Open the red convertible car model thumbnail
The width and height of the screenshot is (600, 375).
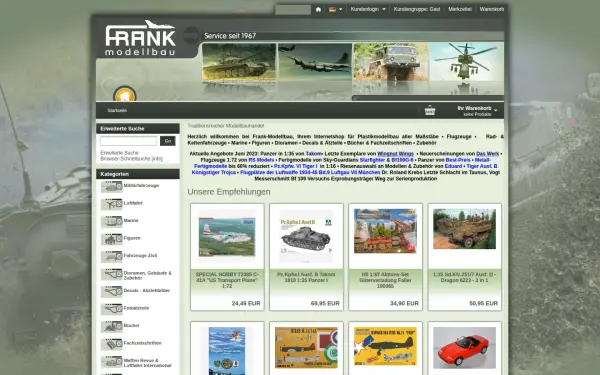click(465, 348)
